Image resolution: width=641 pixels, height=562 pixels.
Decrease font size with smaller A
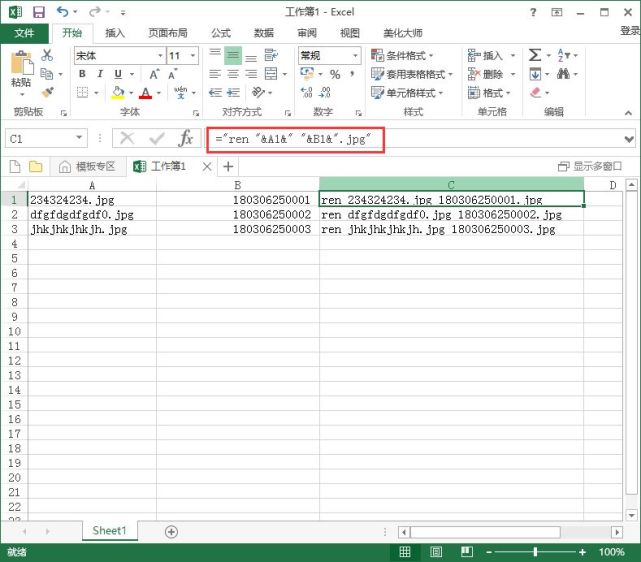173,74
